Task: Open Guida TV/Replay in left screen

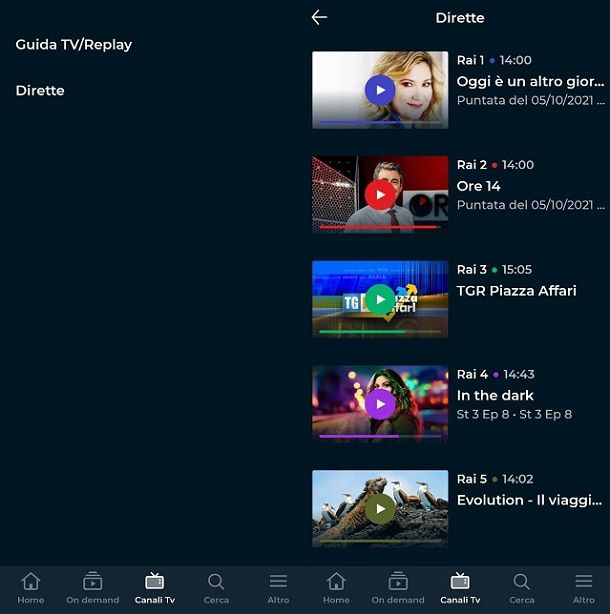Action: point(74,45)
